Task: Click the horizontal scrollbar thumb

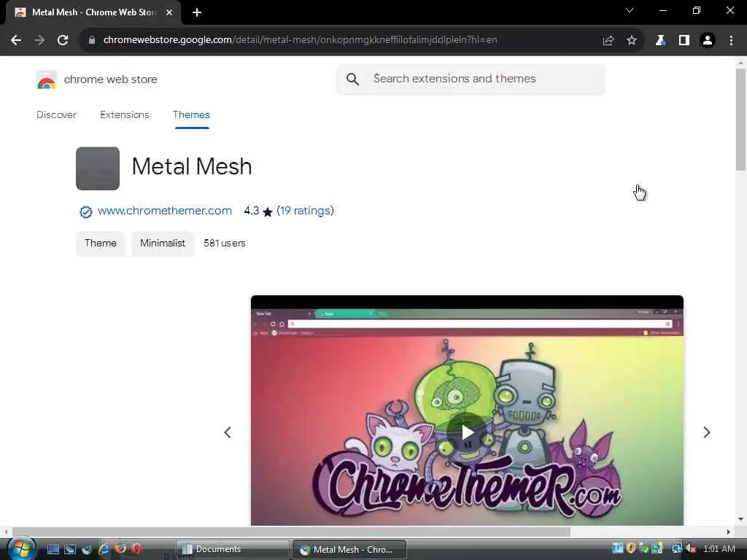Action: tap(290, 532)
